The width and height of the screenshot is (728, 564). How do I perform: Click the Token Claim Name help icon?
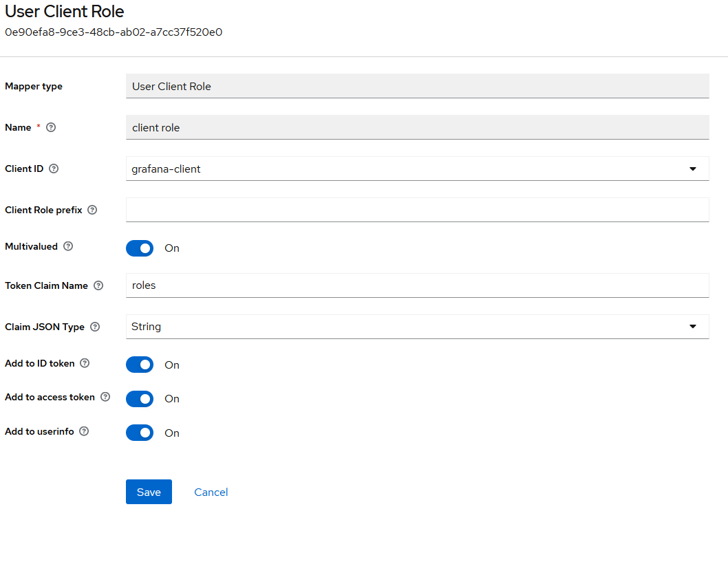98,286
